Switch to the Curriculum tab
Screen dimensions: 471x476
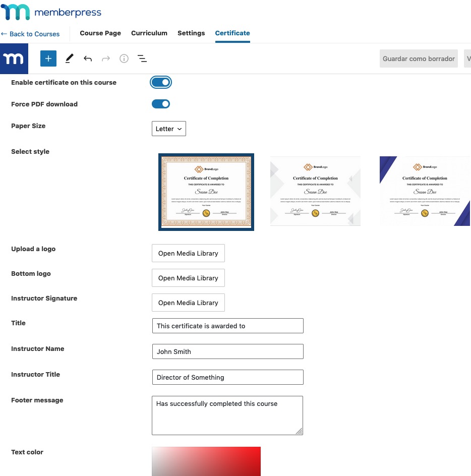pos(149,33)
